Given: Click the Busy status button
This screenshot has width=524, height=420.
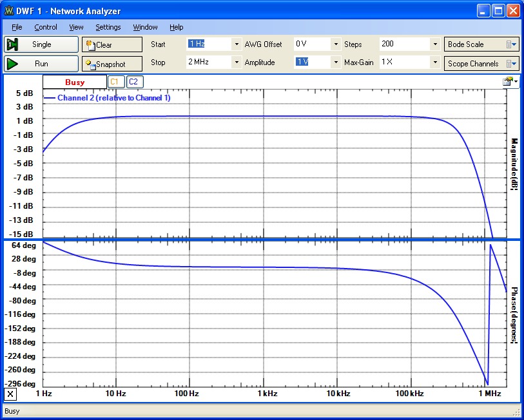Looking at the screenshot, I should [x=74, y=82].
